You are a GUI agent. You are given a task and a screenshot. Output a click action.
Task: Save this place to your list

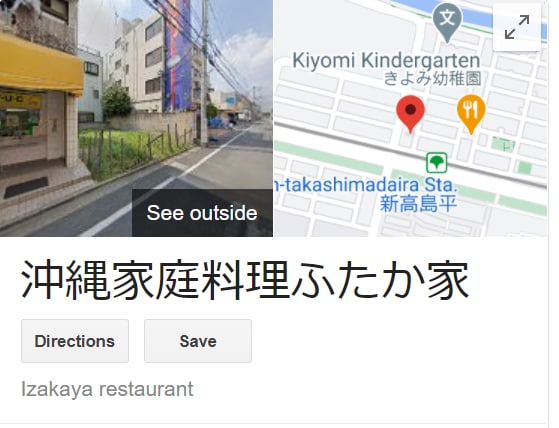pyautogui.click(x=198, y=341)
